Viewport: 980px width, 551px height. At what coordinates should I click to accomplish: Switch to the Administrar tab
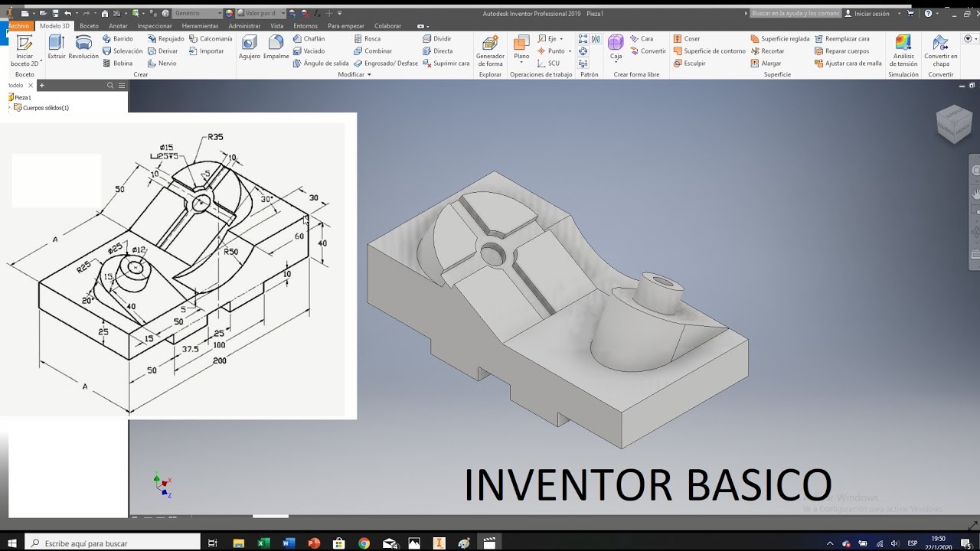tap(244, 25)
